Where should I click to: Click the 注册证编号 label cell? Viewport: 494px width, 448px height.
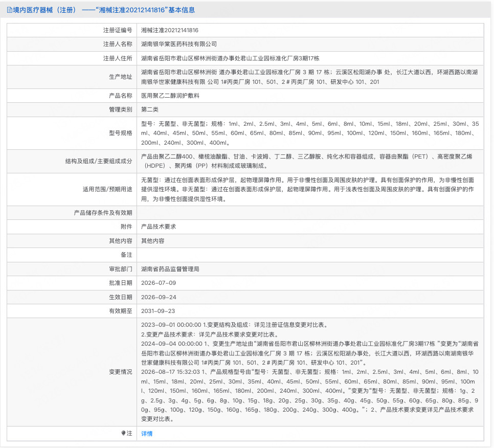[72, 30]
